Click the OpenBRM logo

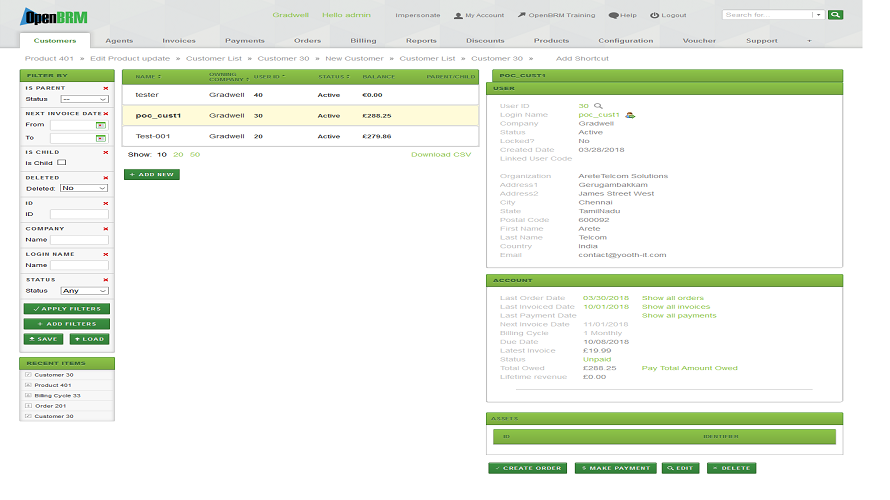click(x=54, y=16)
